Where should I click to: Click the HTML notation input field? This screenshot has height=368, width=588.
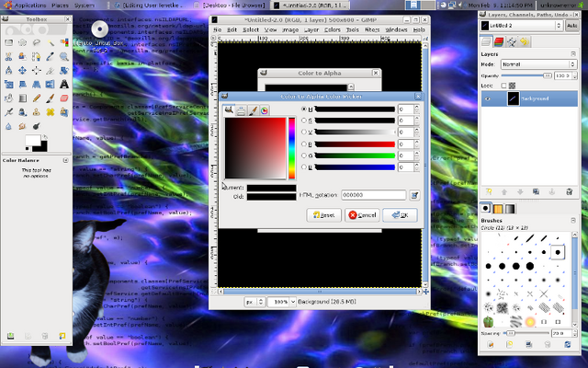click(374, 195)
